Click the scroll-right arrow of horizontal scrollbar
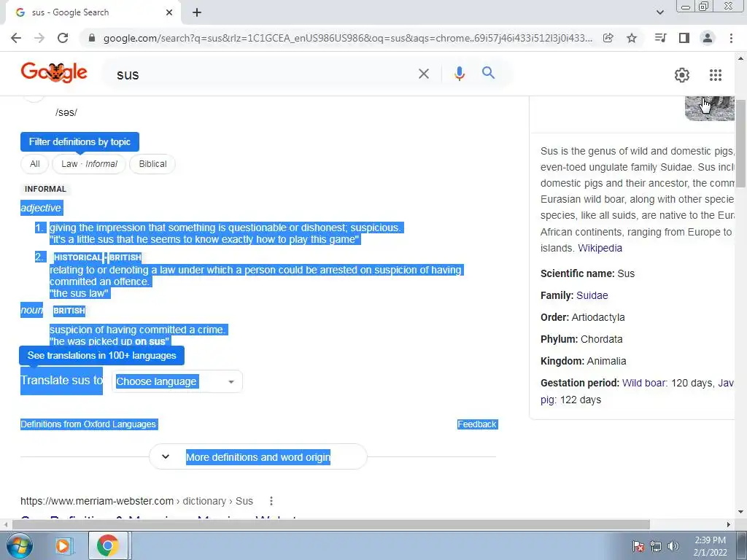The width and height of the screenshot is (747, 560). (729, 524)
